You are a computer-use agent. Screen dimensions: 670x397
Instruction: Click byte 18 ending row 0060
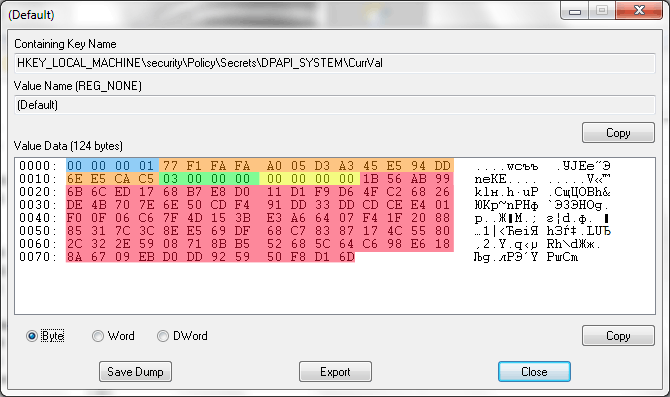(443, 244)
